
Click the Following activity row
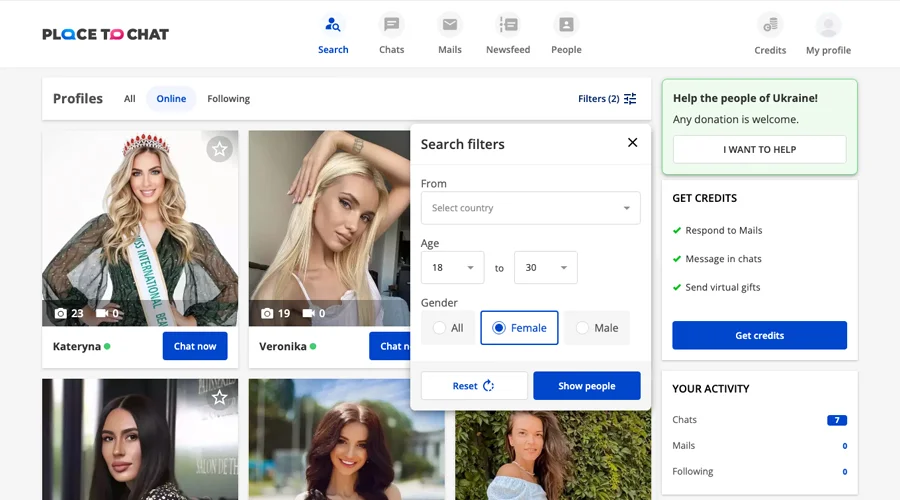pyautogui.click(x=759, y=471)
